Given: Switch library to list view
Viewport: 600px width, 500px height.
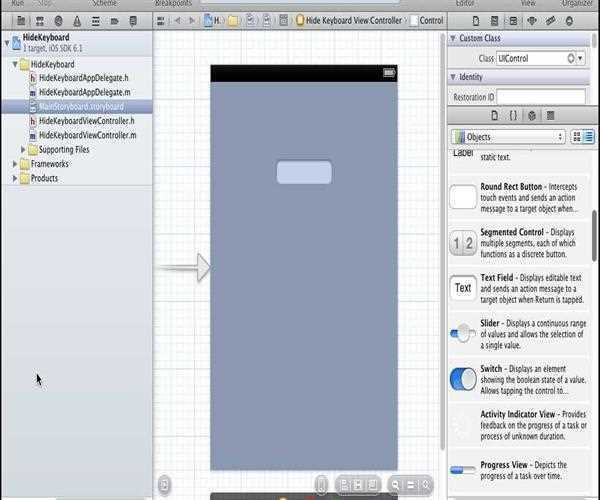Looking at the screenshot, I should click(x=590, y=136).
